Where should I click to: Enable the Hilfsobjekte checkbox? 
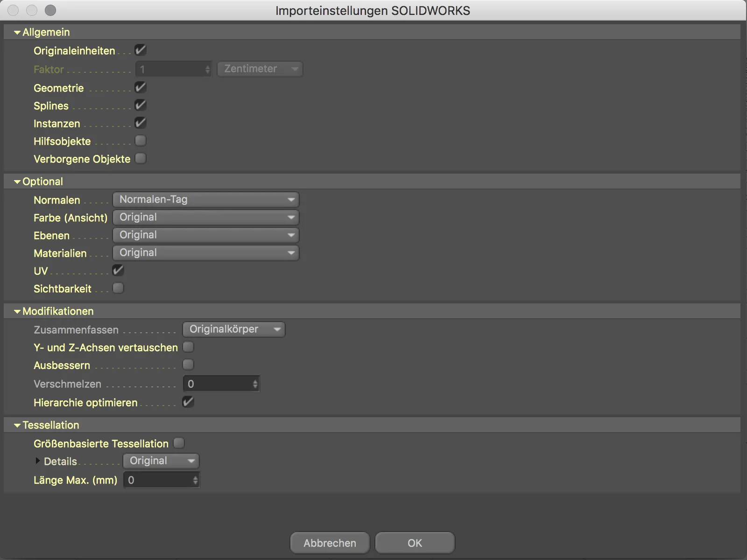(x=141, y=140)
